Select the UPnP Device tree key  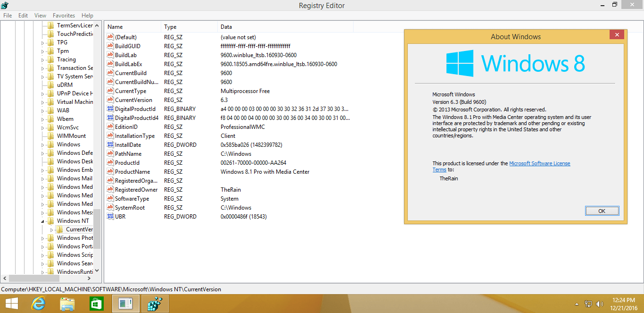[x=75, y=93]
